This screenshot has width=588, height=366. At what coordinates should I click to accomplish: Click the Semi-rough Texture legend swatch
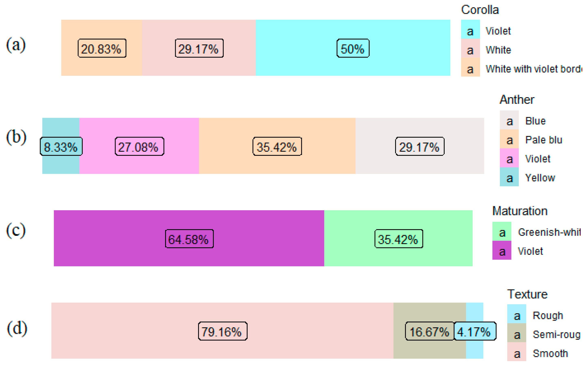click(x=516, y=333)
